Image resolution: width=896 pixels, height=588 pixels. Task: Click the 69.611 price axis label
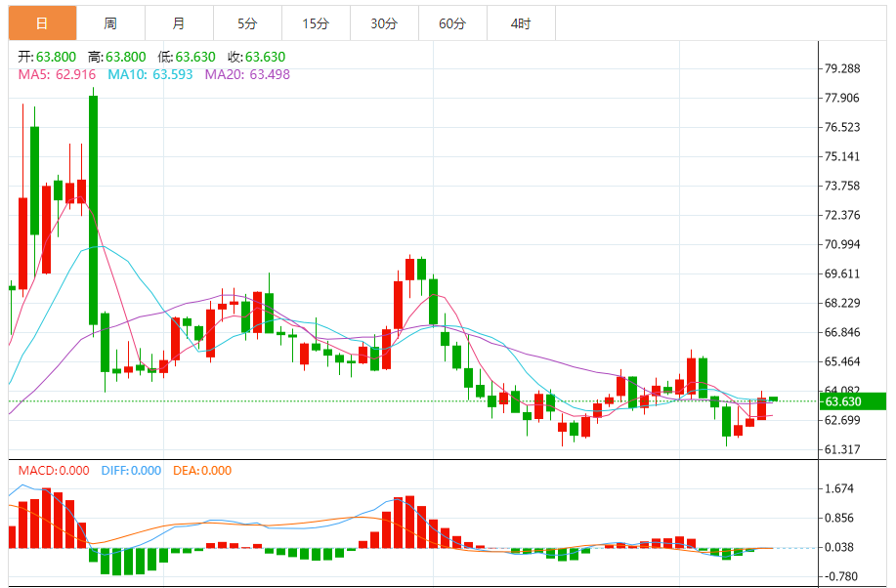842,273
